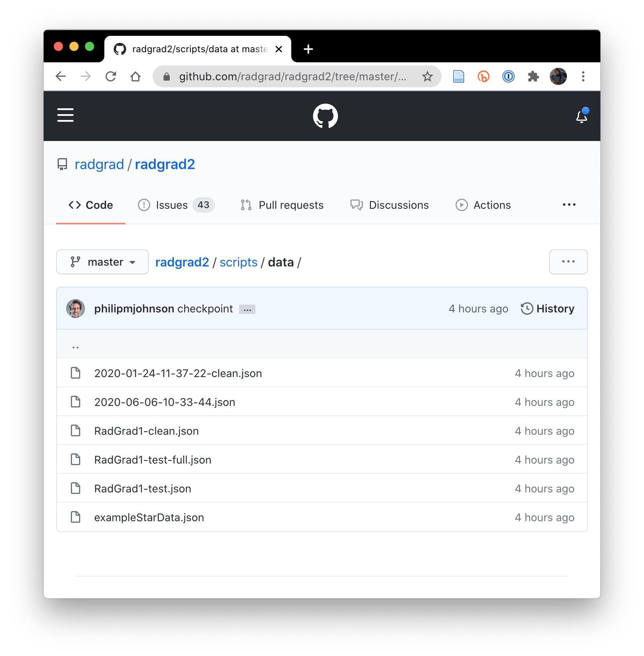Open RadGrad1-clean.json
Screen dimensions: 644x656
coord(146,431)
